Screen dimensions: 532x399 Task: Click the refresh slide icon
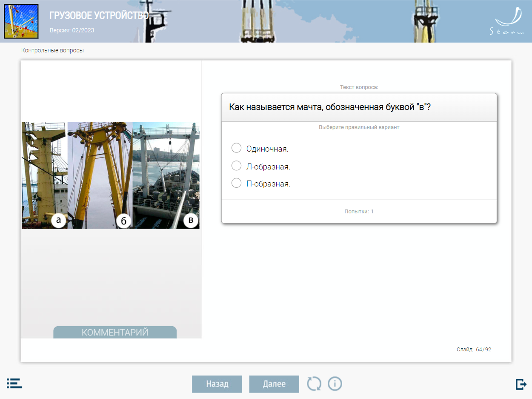pos(314,384)
